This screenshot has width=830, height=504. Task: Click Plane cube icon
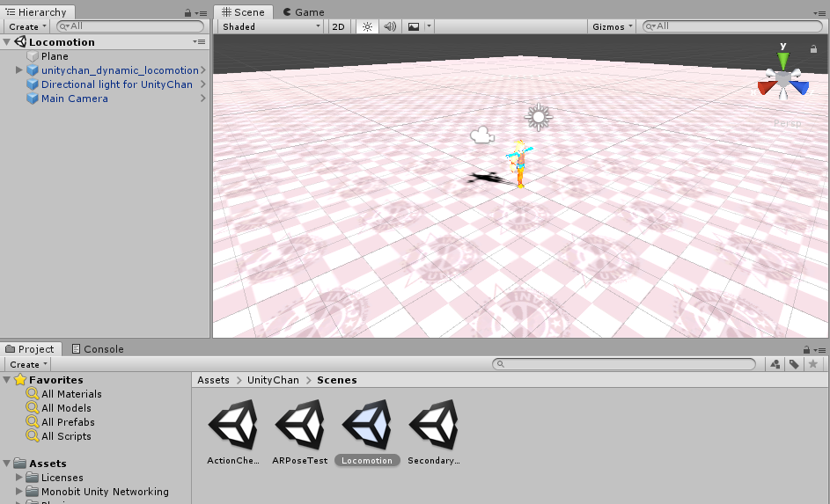point(33,56)
